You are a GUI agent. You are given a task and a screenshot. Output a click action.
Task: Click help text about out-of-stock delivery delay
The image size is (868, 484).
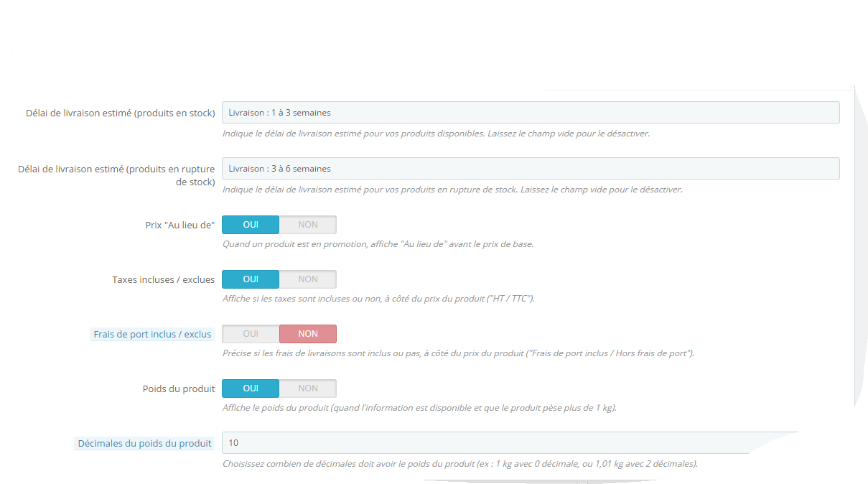452,190
